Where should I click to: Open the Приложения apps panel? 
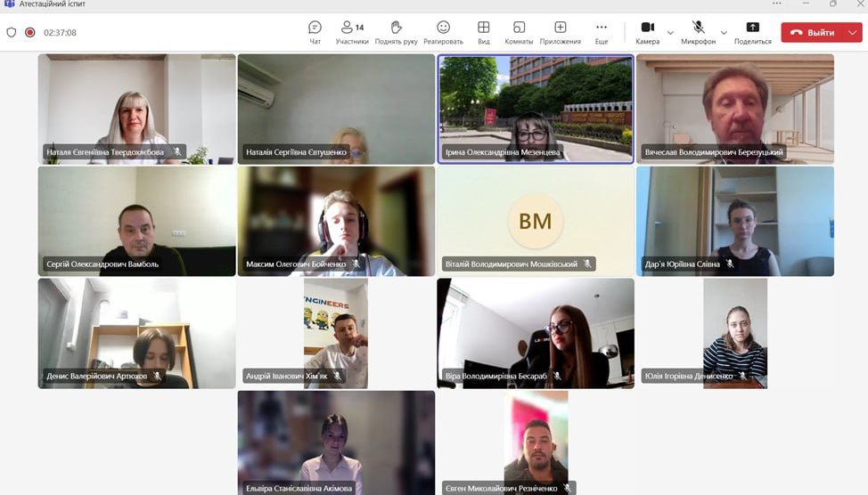(x=560, y=32)
